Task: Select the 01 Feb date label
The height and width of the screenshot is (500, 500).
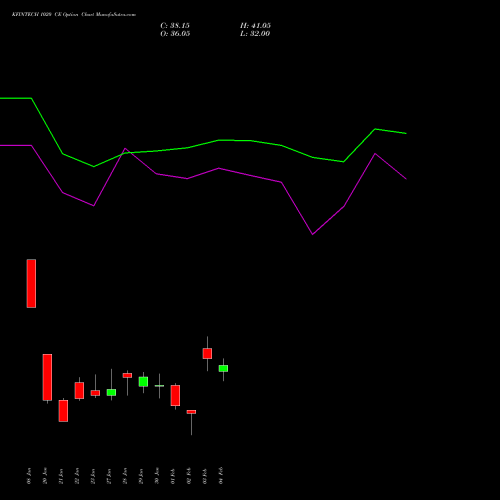Action: pyautogui.click(x=173, y=476)
